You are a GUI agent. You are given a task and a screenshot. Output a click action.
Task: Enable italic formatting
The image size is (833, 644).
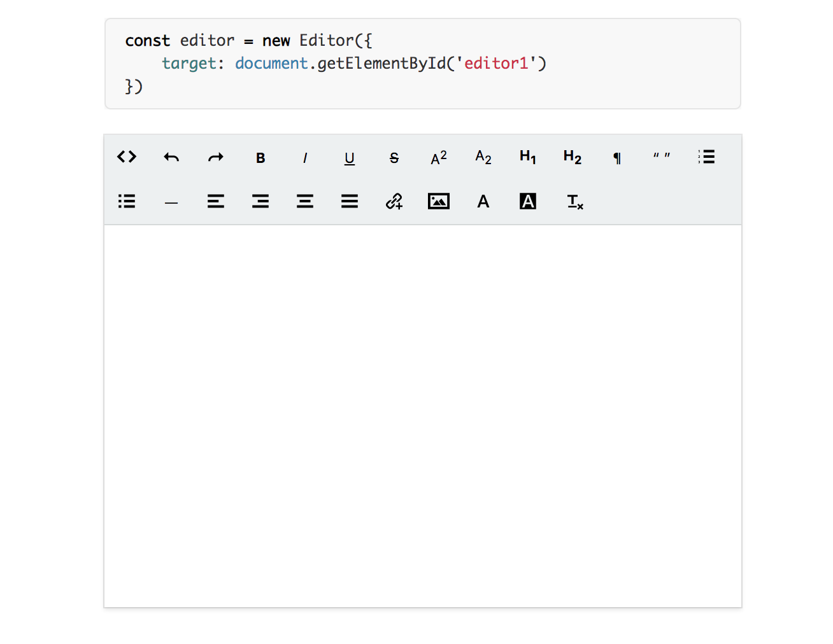[305, 157]
